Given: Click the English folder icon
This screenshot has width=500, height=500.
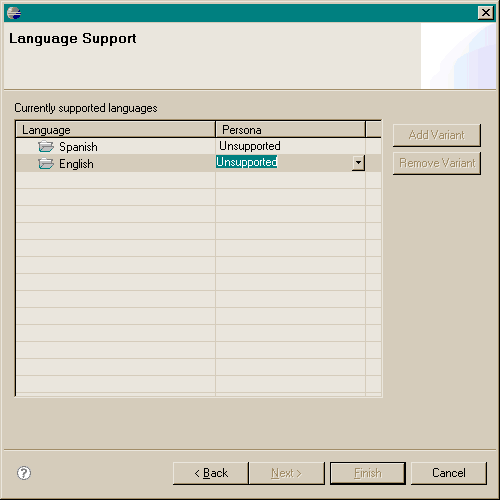Looking at the screenshot, I should tap(46, 163).
